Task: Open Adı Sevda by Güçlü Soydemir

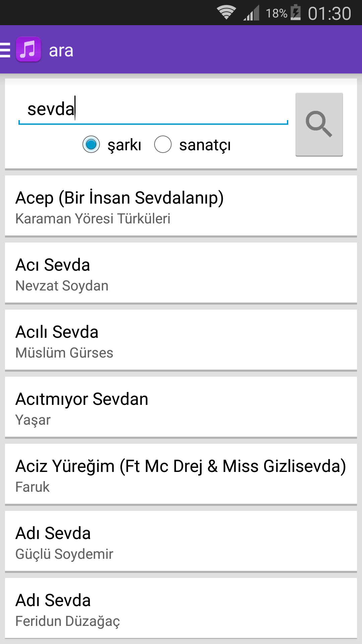Action: point(181,541)
